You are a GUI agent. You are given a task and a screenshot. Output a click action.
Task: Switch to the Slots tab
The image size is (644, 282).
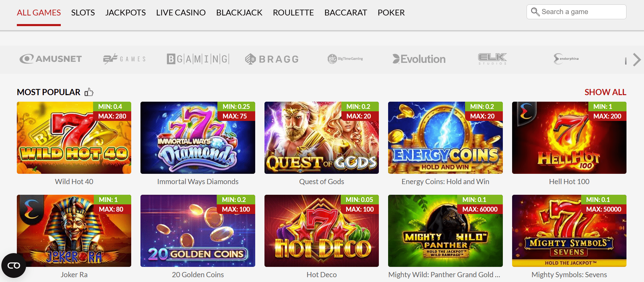pyautogui.click(x=83, y=13)
